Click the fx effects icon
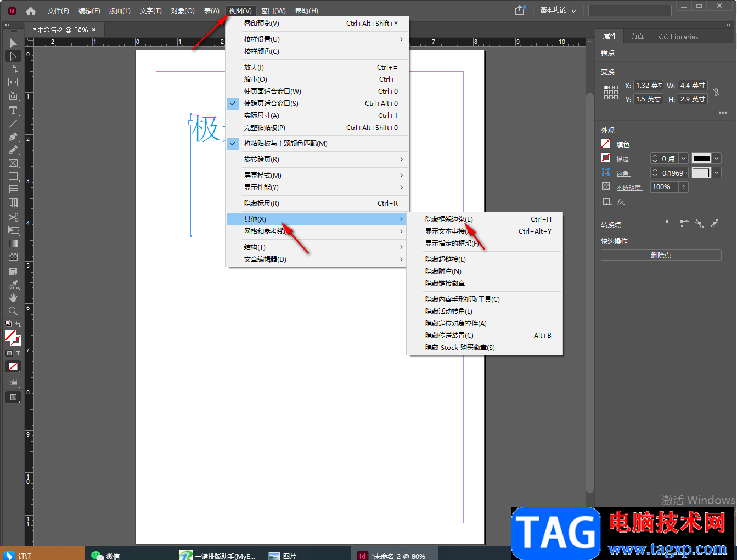The width and height of the screenshot is (737, 560). click(x=621, y=202)
